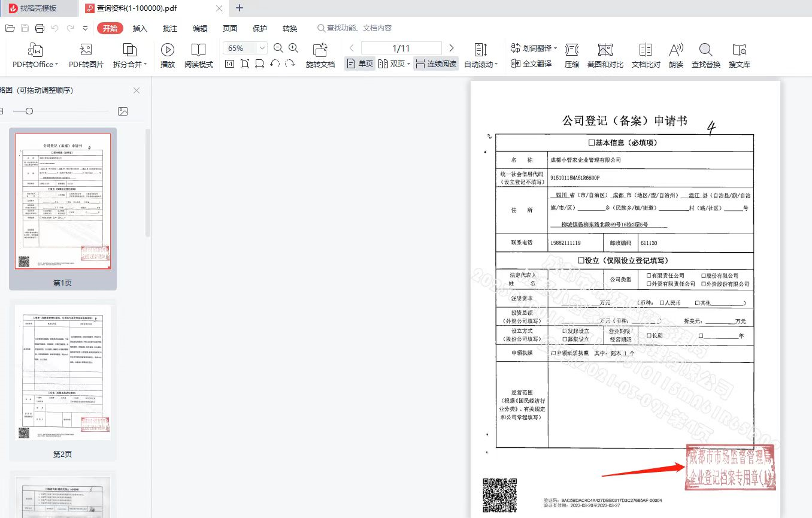The image size is (812, 518).
Task: Toggle 单页 single page view
Action: pyautogui.click(x=360, y=64)
